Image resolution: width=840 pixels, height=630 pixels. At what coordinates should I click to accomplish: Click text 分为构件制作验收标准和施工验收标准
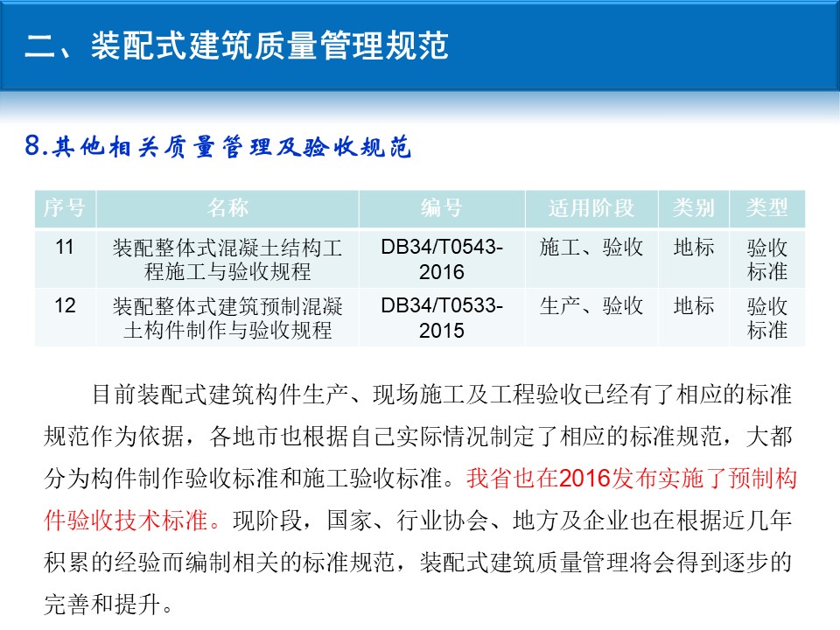point(249,478)
